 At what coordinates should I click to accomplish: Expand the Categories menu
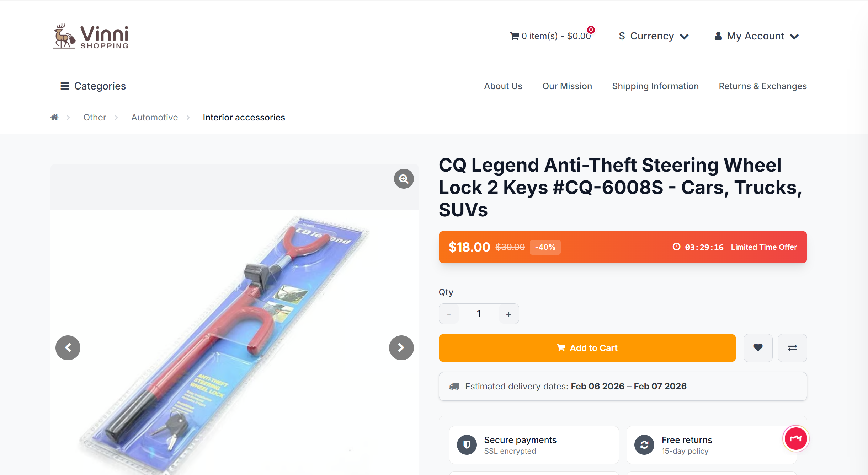tap(93, 86)
